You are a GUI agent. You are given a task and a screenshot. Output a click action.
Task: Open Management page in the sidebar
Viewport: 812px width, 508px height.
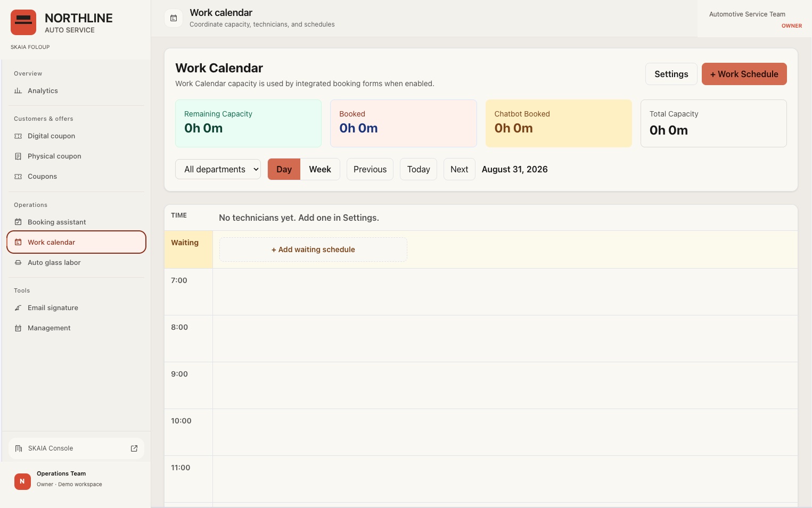76,328
